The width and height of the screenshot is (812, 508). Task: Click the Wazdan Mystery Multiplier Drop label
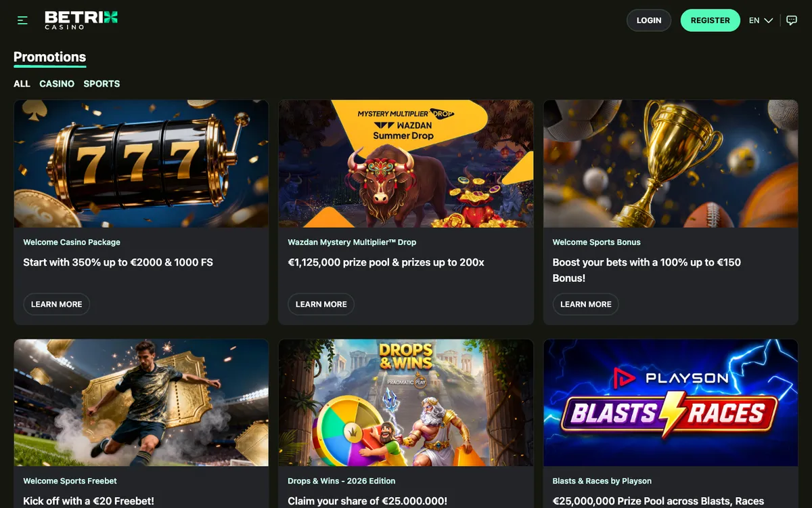tap(352, 242)
